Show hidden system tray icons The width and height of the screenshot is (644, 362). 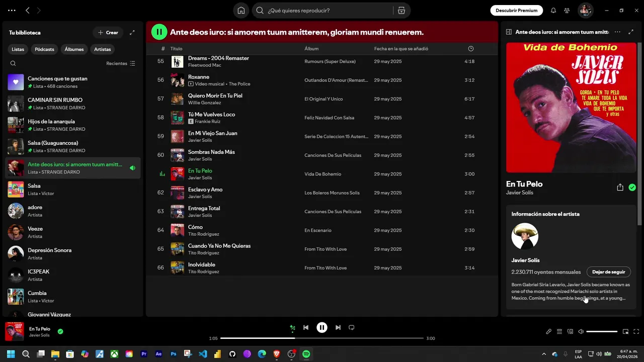[x=543, y=354]
